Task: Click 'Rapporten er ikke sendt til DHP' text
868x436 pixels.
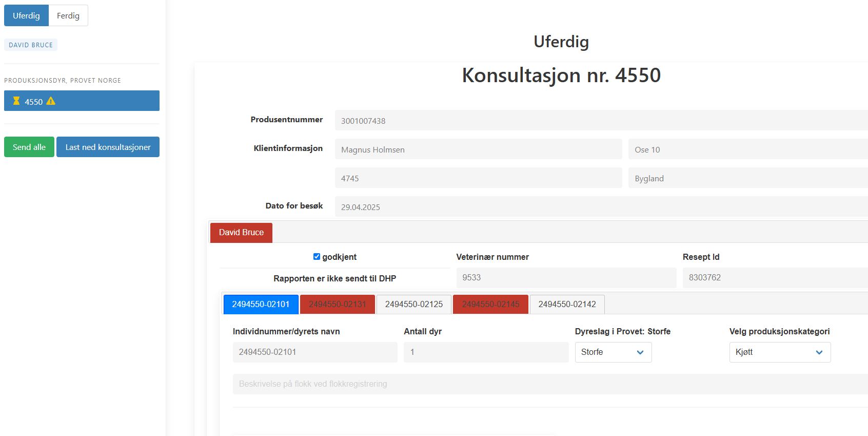Action: (334, 278)
